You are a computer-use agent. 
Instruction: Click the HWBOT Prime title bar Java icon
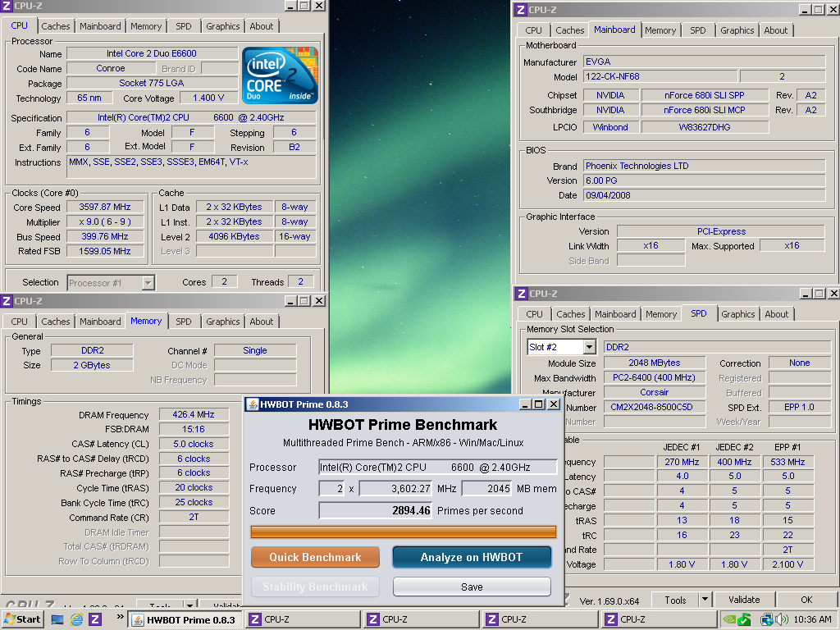tap(253, 404)
